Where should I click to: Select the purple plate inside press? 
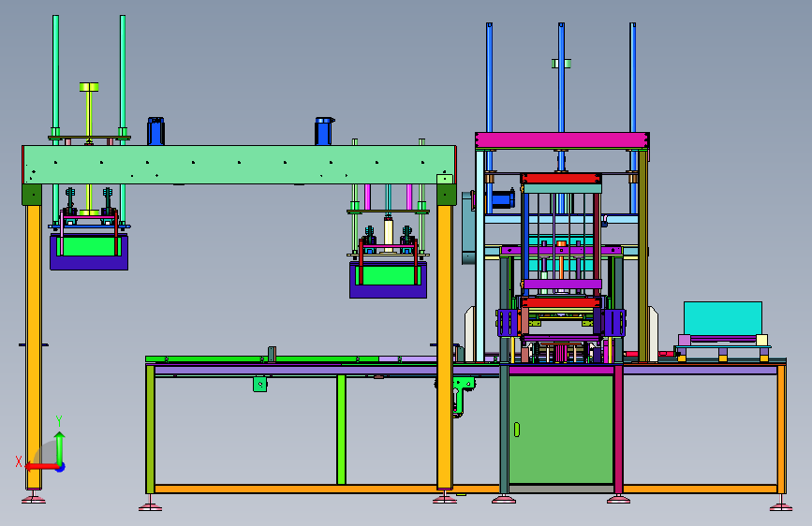562,284
